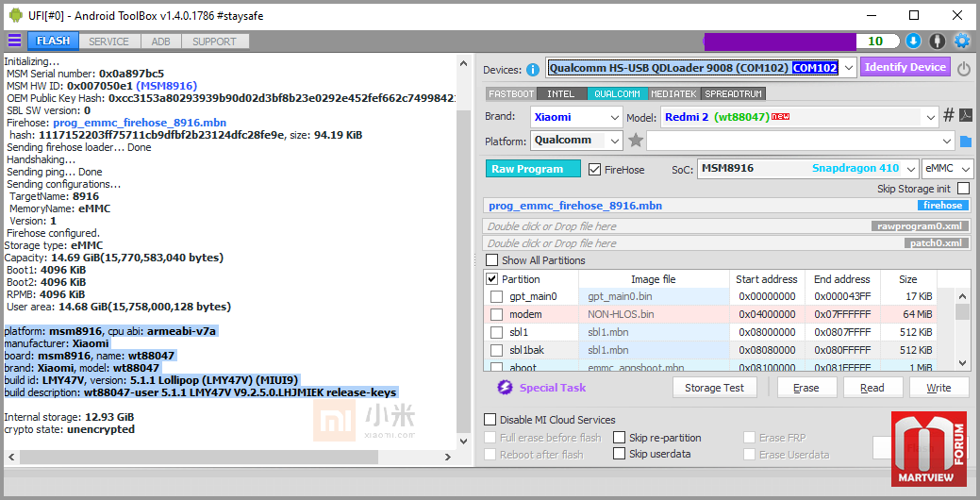The height and width of the screenshot is (500, 980).
Task: Click the Devices info icon
Action: tap(533, 70)
